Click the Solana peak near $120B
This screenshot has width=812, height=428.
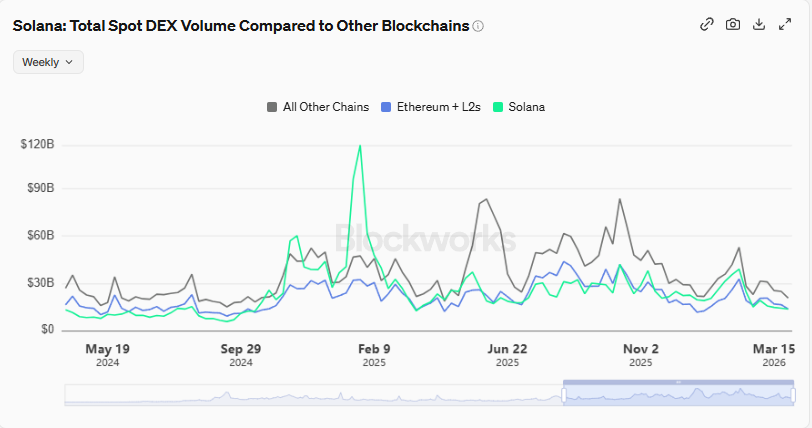click(359, 146)
